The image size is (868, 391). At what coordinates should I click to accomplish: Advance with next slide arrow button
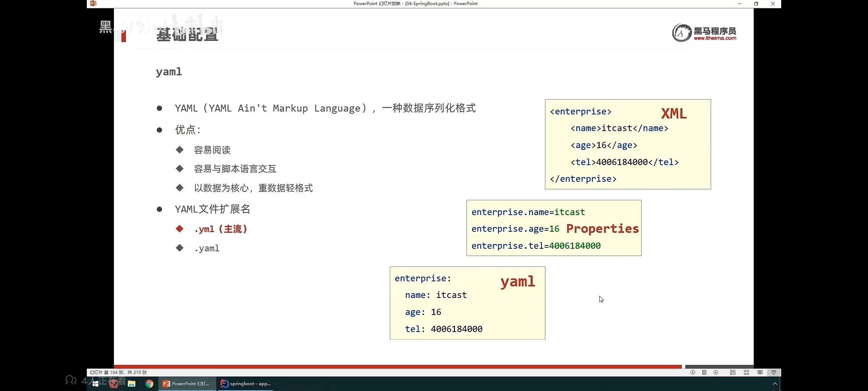point(716,373)
